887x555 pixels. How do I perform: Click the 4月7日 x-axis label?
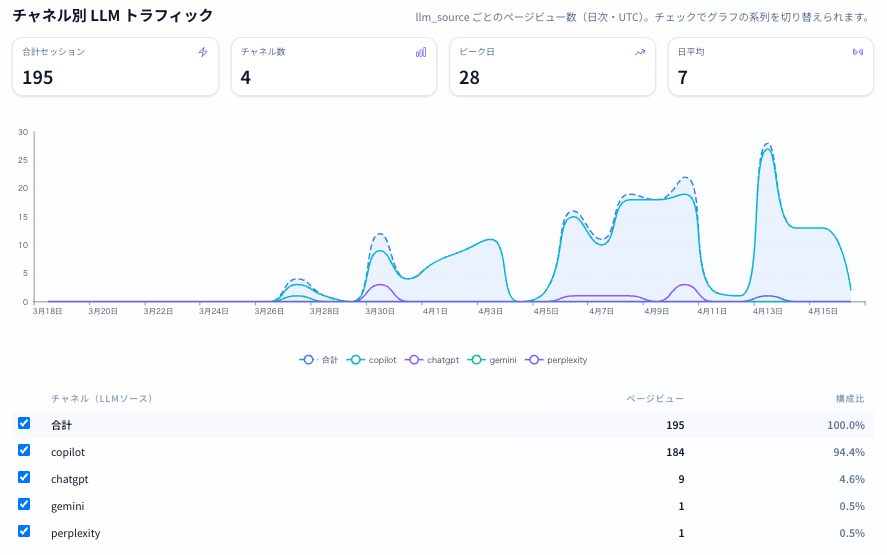click(x=601, y=311)
